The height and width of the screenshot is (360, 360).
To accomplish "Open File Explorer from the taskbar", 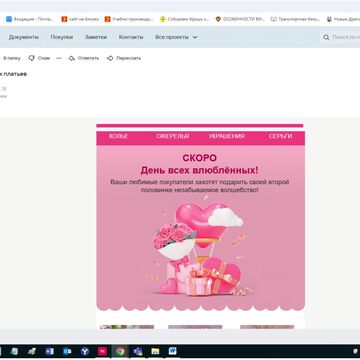I will (x=155, y=351).
